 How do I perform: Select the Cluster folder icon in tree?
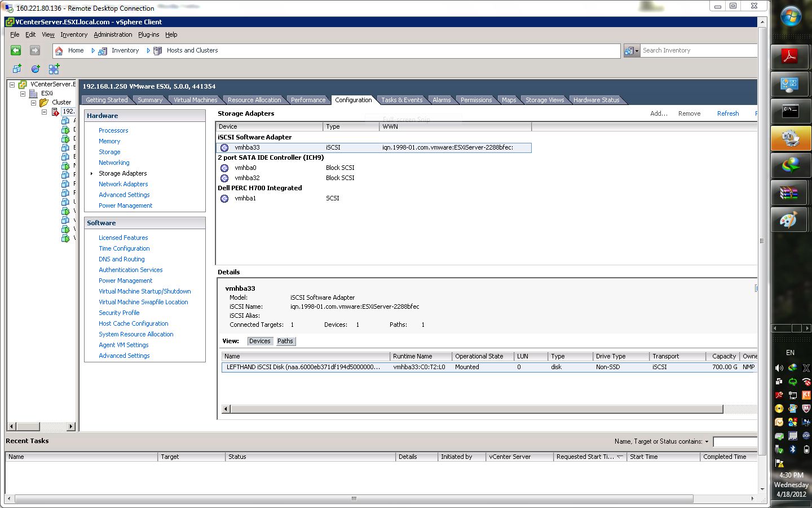[44, 102]
